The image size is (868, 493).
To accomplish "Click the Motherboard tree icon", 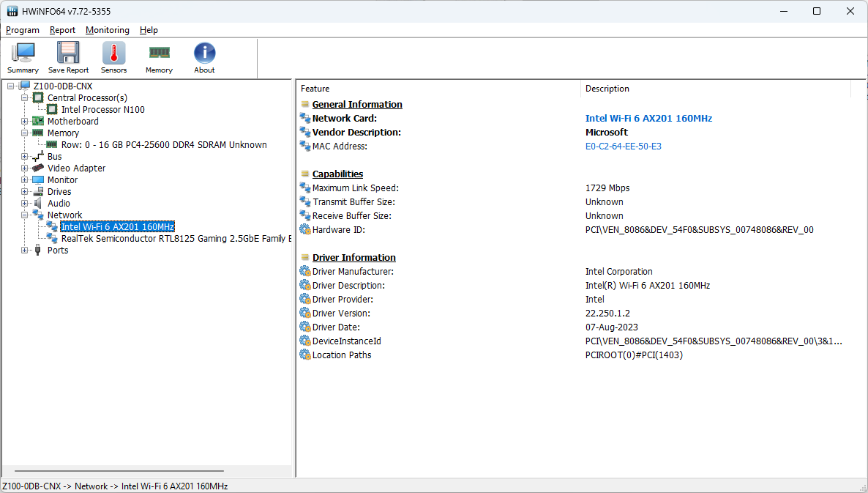I will 37,122.
